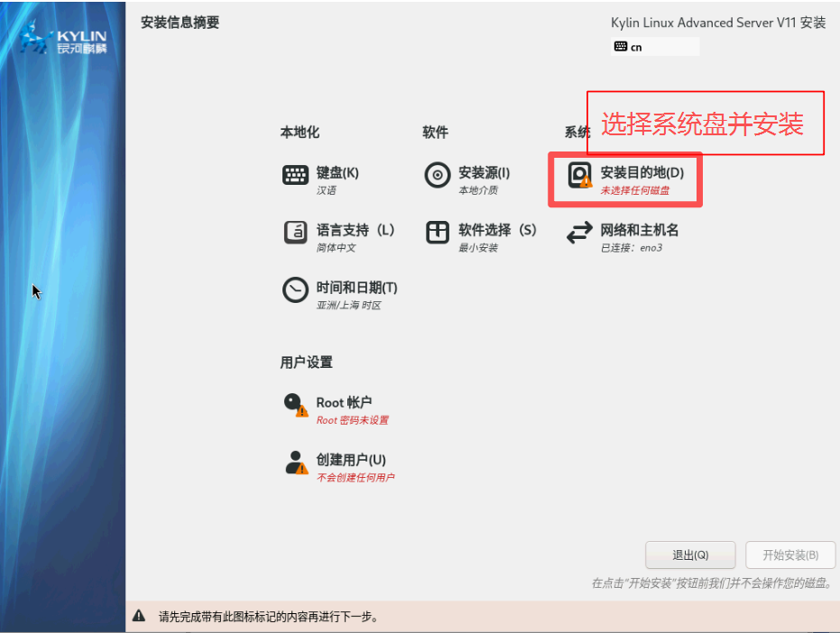Open the arrows icon for 网络和主机名

pos(579,234)
